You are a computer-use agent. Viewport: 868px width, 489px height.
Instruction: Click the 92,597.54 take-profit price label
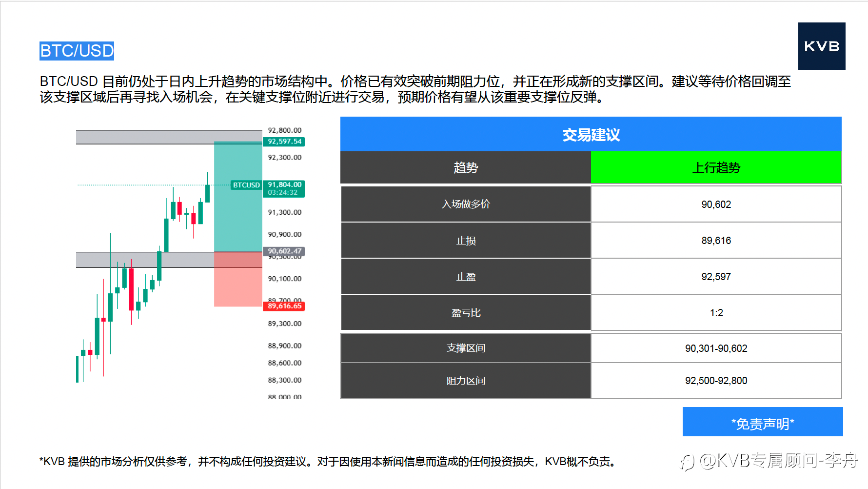tap(284, 142)
